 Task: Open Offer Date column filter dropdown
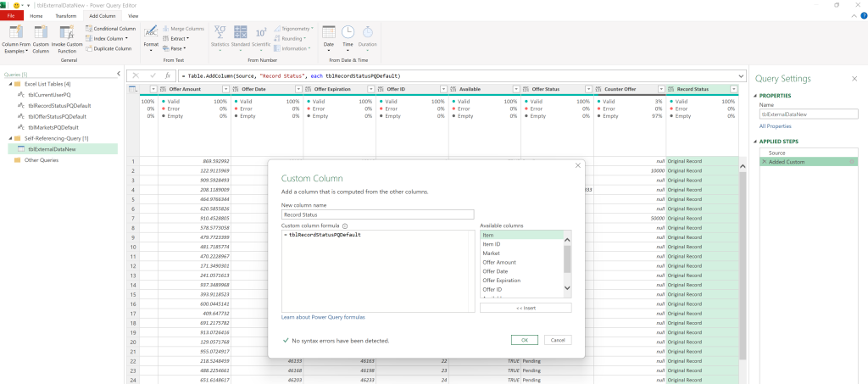tap(298, 89)
